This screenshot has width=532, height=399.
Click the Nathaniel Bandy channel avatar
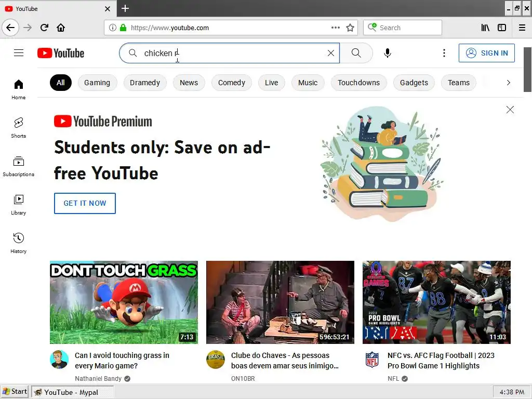[x=59, y=360]
